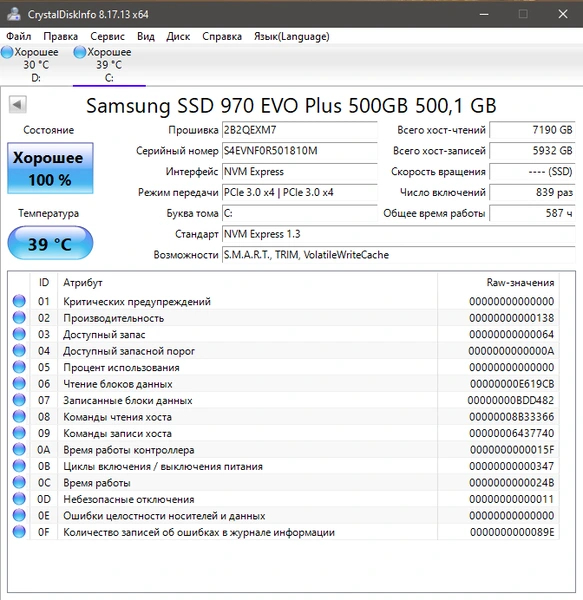
Task: Click status orb for attribute 05
Action: coord(19,367)
